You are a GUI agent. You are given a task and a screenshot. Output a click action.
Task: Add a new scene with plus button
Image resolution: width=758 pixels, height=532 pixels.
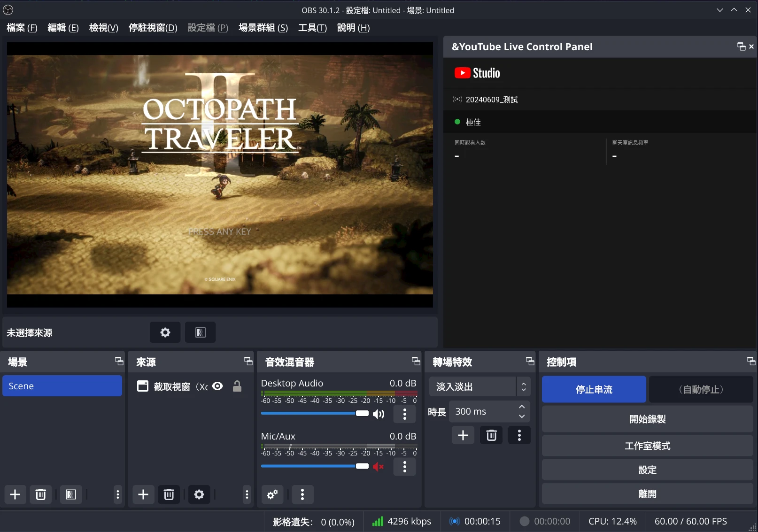pos(15,494)
